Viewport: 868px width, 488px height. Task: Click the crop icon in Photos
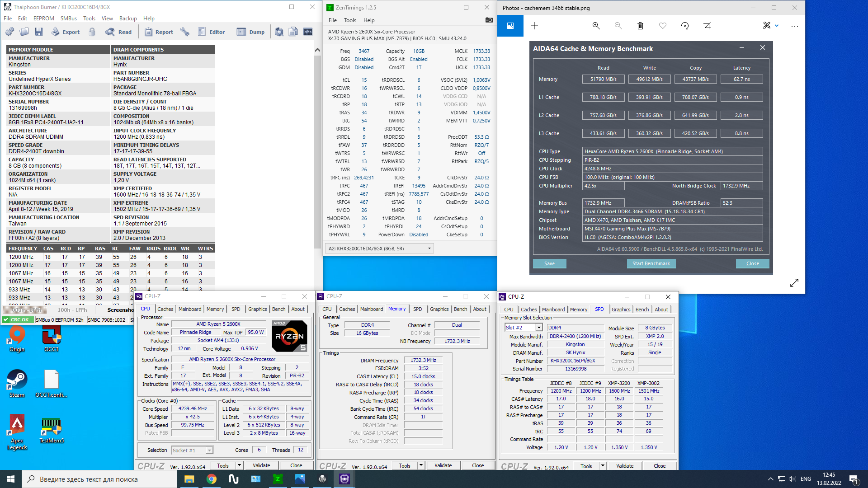point(707,26)
